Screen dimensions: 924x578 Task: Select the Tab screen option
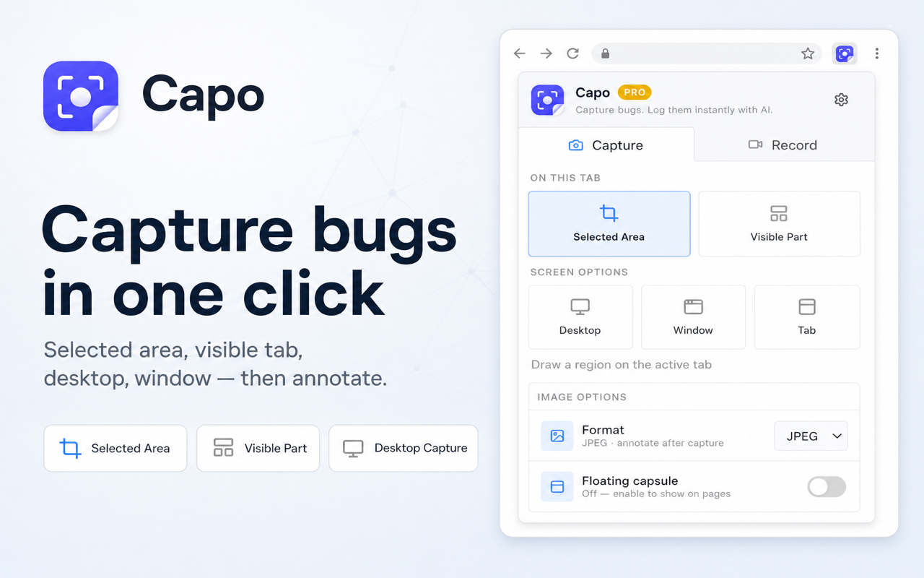[807, 317]
